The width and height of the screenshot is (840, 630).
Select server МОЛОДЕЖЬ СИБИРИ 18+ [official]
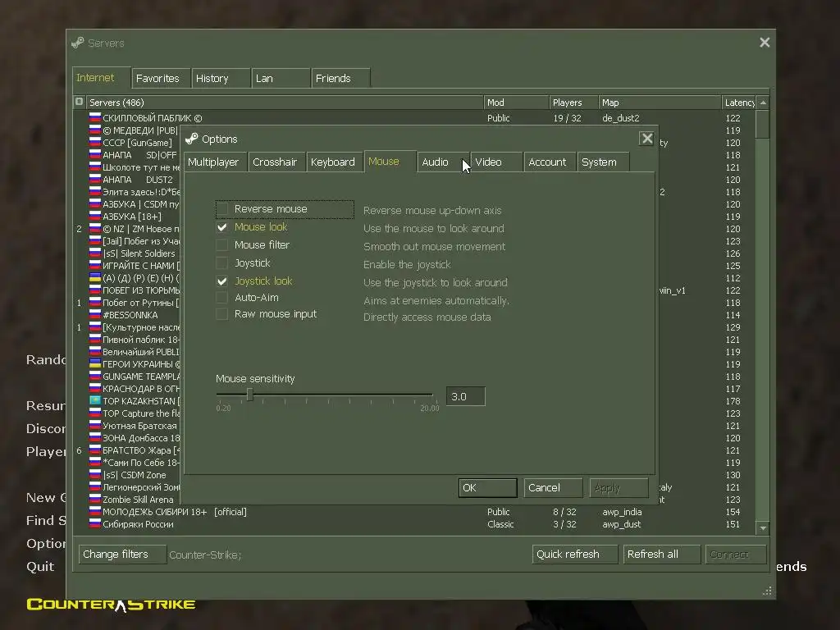click(x=414, y=512)
